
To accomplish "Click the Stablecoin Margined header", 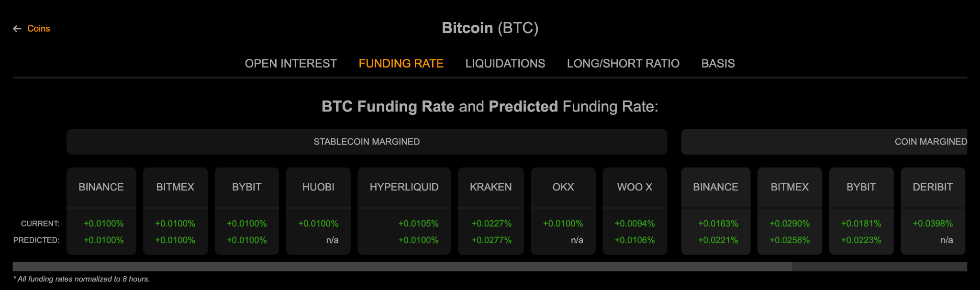I will pyautogui.click(x=367, y=142).
